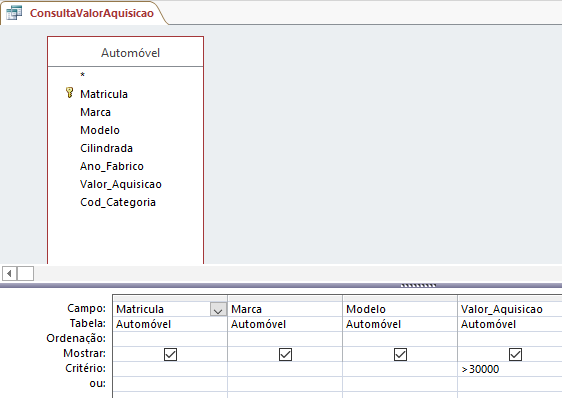Viewport: 562px width, 398px height.
Task: Select the Matricula field in the Automóvel table list
Action: coord(104,94)
